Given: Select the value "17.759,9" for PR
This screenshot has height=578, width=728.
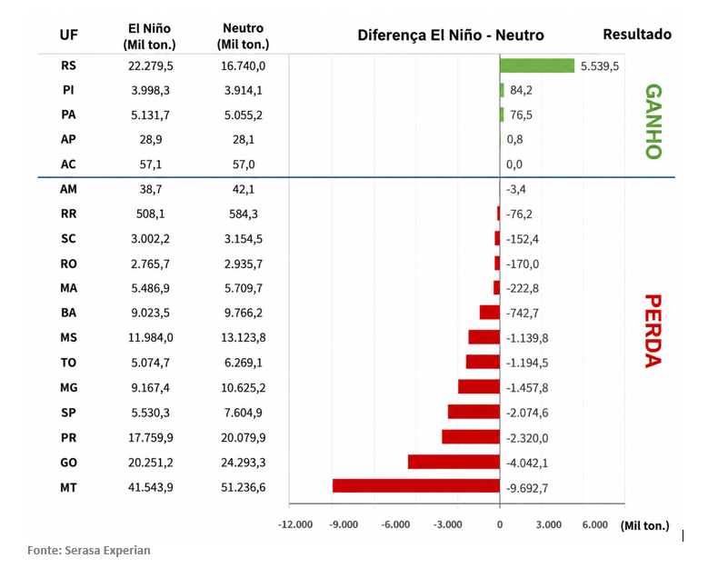Looking at the screenshot, I should 151,438.
